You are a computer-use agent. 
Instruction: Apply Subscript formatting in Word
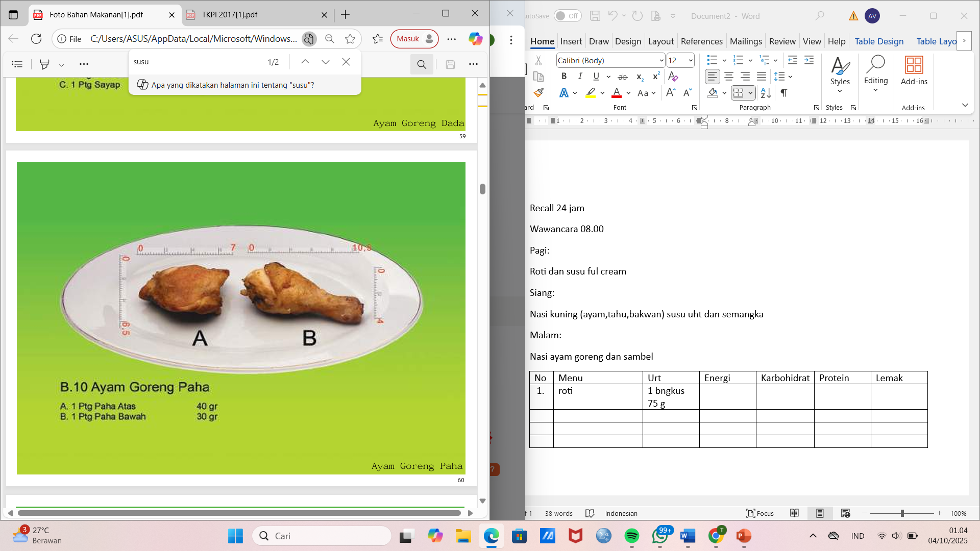click(x=640, y=77)
